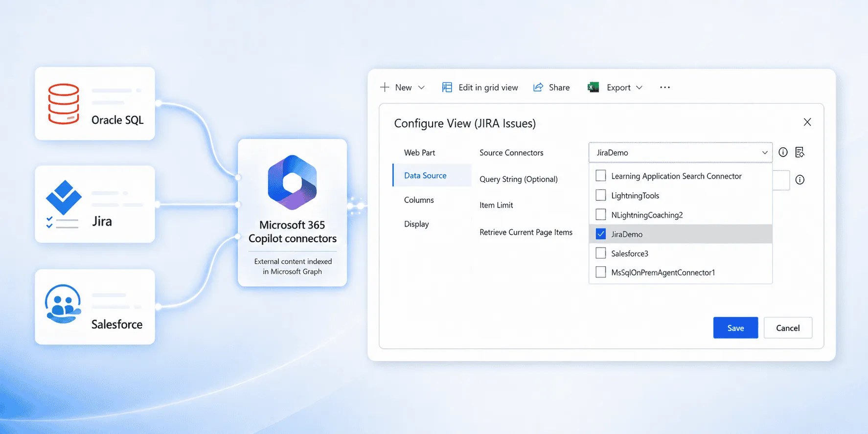Check the Salesforce3 checkbox
Viewport: 868px width, 434px height.
[601, 253]
